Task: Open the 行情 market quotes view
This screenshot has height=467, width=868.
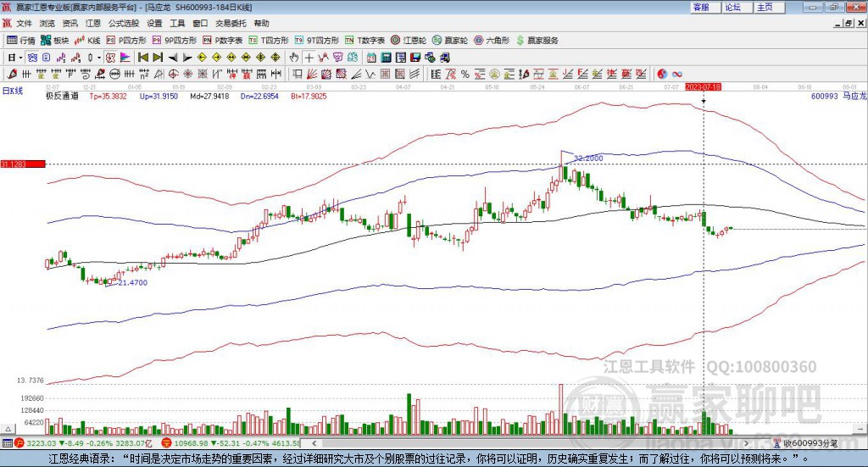Action: click(x=21, y=41)
